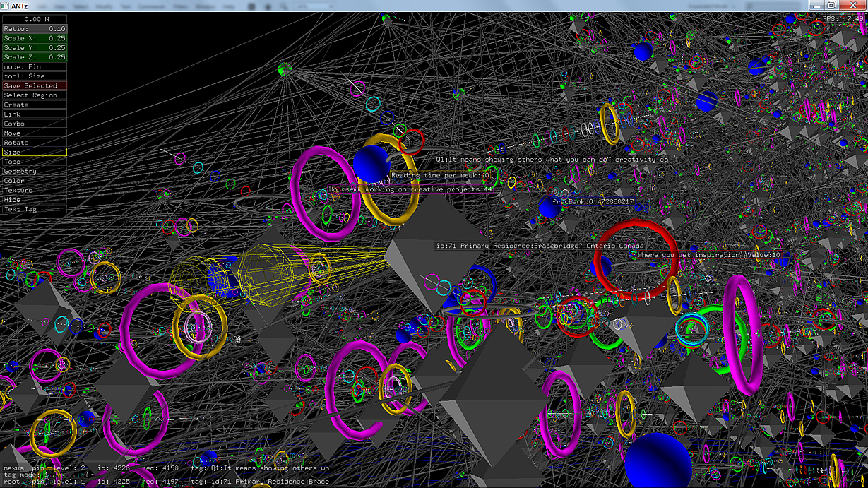Viewport: 868px width, 488px height.
Task: Choose the Create tool
Action: pos(34,105)
